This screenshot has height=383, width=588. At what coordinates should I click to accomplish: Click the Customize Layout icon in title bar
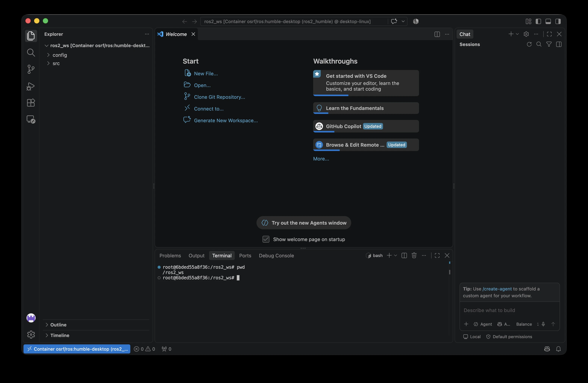click(529, 21)
